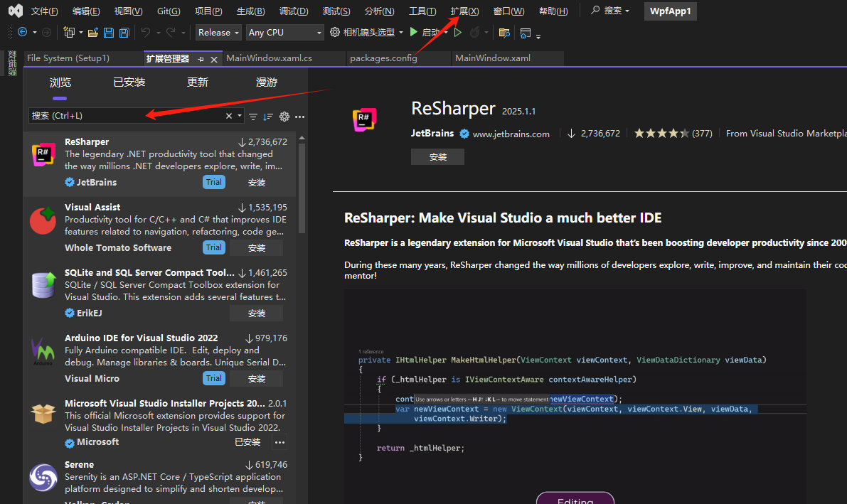Open the 文件(F) menu
Viewport: 847px width, 504px height.
coord(44,11)
